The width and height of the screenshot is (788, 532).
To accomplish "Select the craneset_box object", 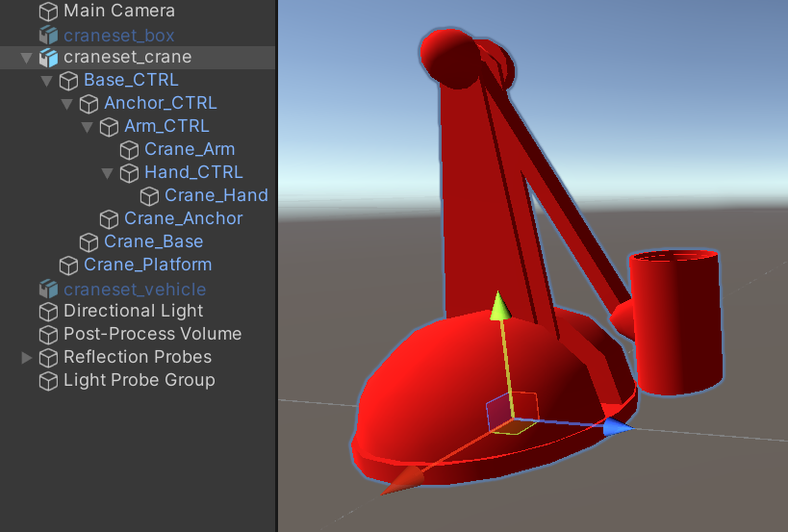I will tap(119, 36).
